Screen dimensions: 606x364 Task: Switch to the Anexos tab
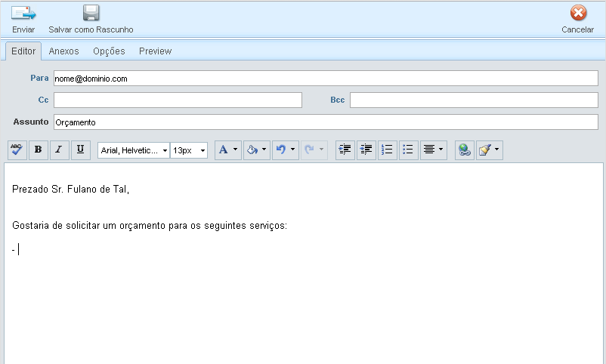tap(64, 51)
